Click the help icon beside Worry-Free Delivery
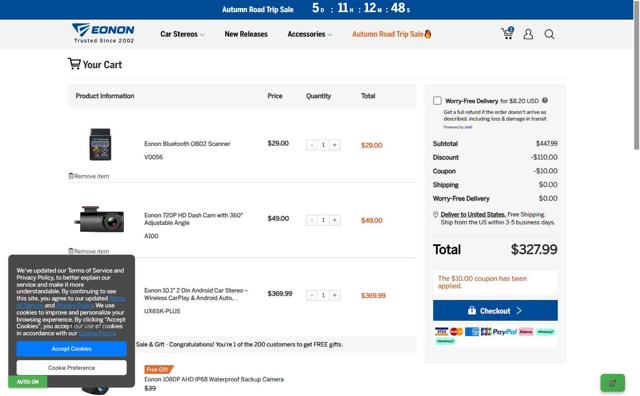 tap(545, 100)
